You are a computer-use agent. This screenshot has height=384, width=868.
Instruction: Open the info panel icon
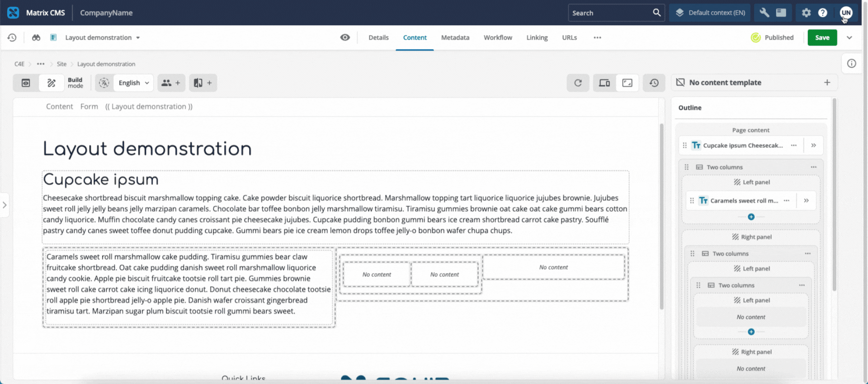pyautogui.click(x=852, y=63)
